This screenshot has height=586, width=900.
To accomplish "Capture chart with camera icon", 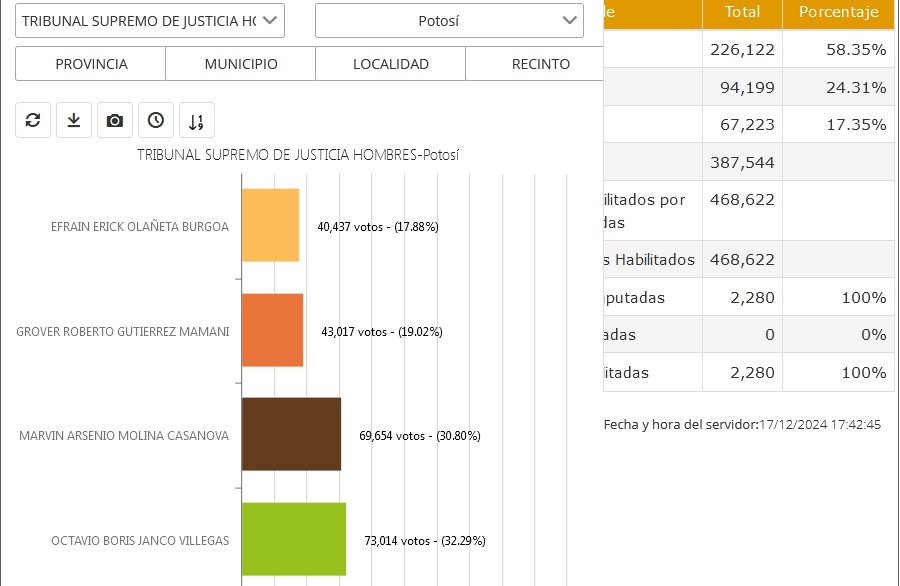I will coord(115,120).
